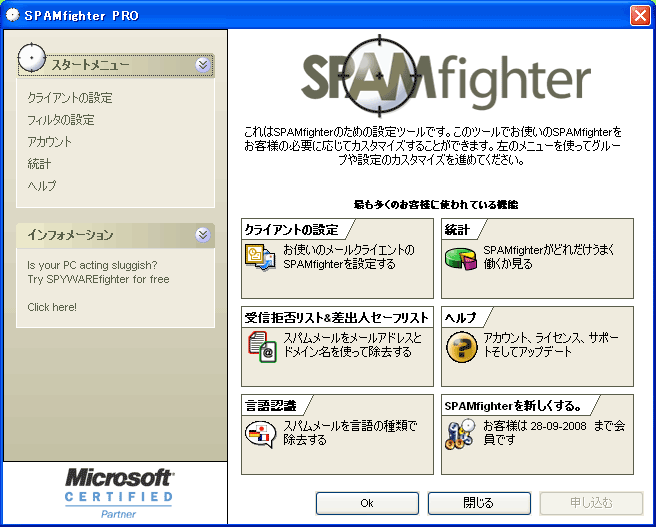
Task: Open フィルタの設定 in the start menu
Action: click(x=61, y=120)
